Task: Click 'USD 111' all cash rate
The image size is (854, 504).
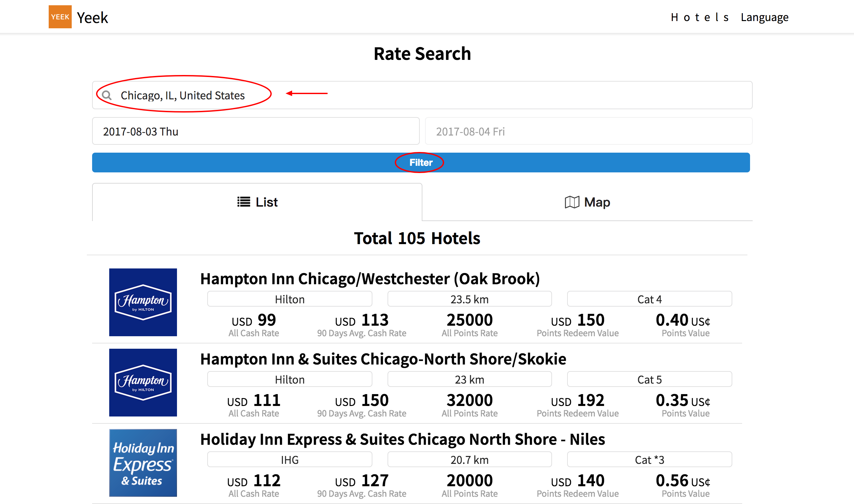Action: tap(254, 401)
